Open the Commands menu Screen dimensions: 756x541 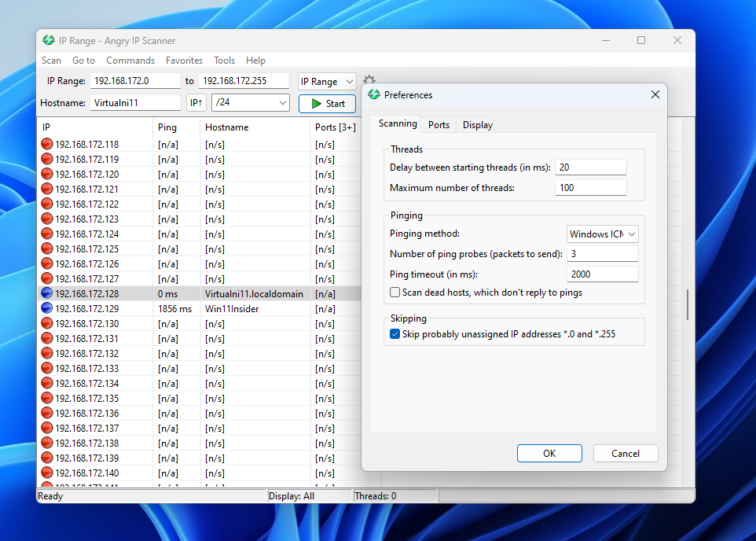[130, 61]
